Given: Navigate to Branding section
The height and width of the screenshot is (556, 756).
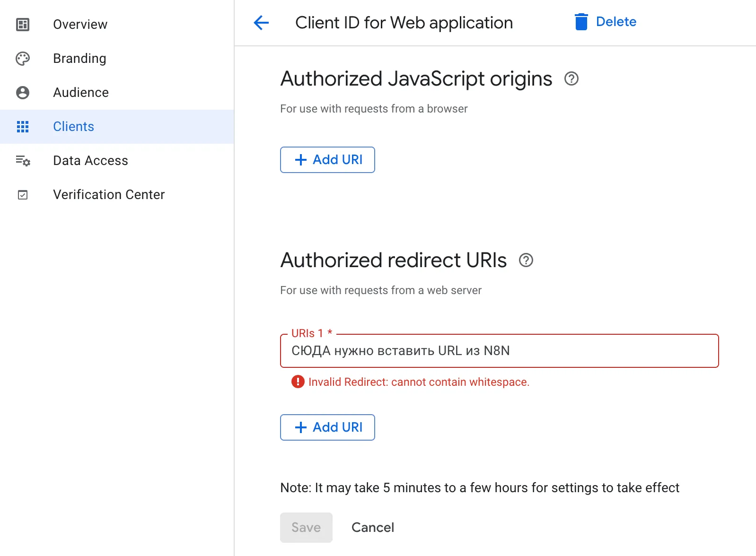Looking at the screenshot, I should click(x=79, y=59).
